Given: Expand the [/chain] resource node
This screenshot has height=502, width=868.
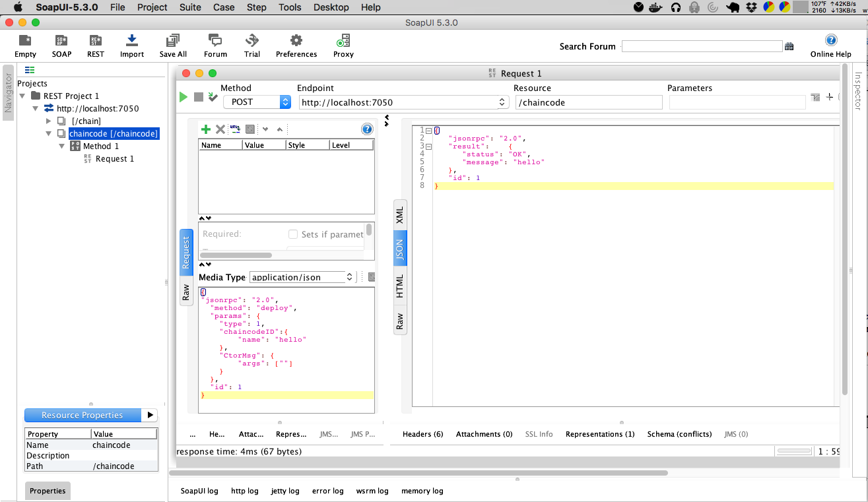Looking at the screenshot, I should (x=48, y=121).
